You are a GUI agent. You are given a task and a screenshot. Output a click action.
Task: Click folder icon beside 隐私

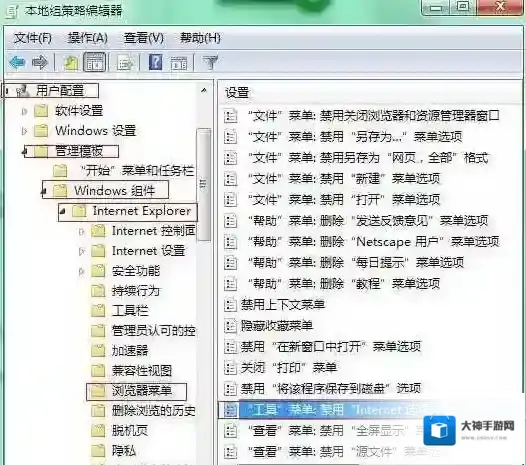(x=98, y=450)
